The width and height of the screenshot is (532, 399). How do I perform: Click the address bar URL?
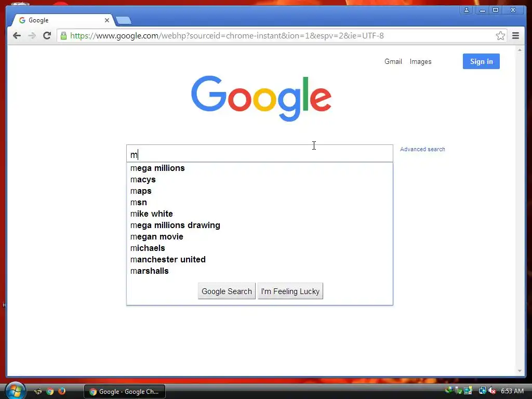[x=227, y=36]
